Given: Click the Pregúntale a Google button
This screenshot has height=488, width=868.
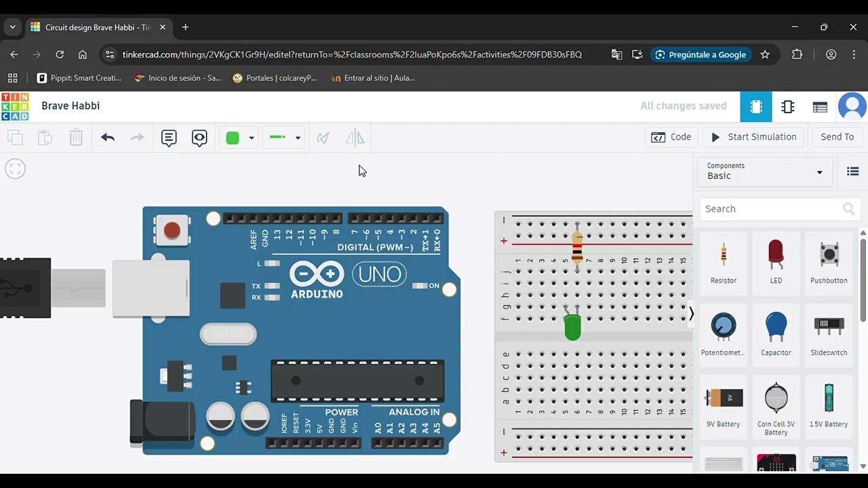Looking at the screenshot, I should (701, 55).
